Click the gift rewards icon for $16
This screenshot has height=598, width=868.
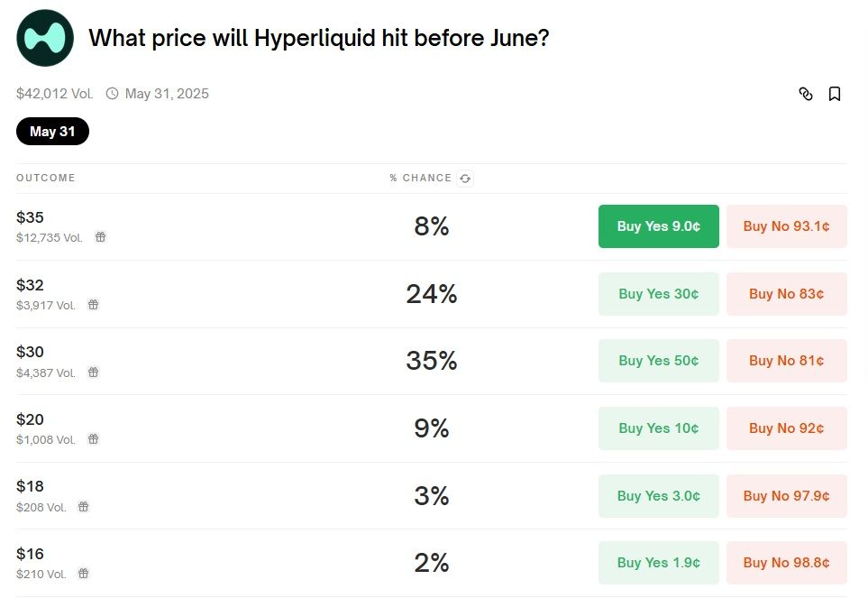click(84, 573)
